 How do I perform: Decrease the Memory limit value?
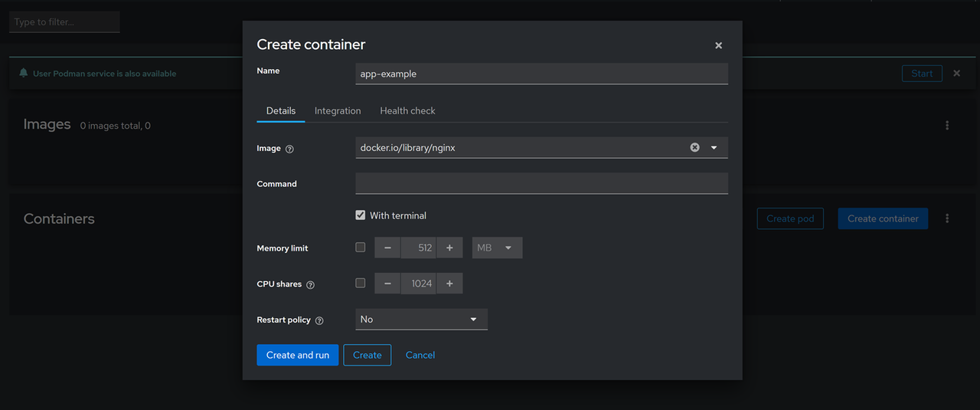click(x=387, y=248)
